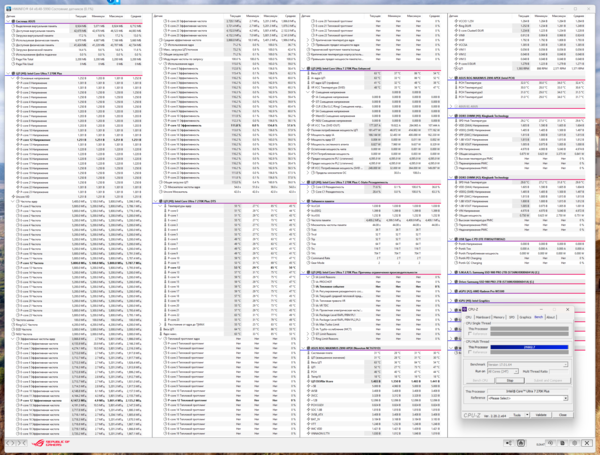
Task: Click the HWiNFO inward arrows layout button
Action: (x=21, y=443)
